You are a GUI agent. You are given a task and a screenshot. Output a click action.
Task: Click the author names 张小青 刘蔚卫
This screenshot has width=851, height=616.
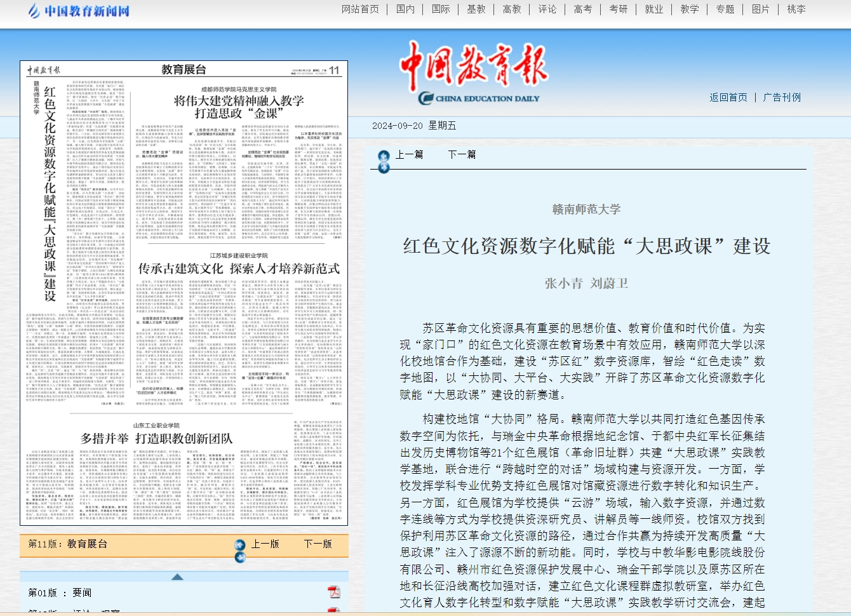point(586,283)
